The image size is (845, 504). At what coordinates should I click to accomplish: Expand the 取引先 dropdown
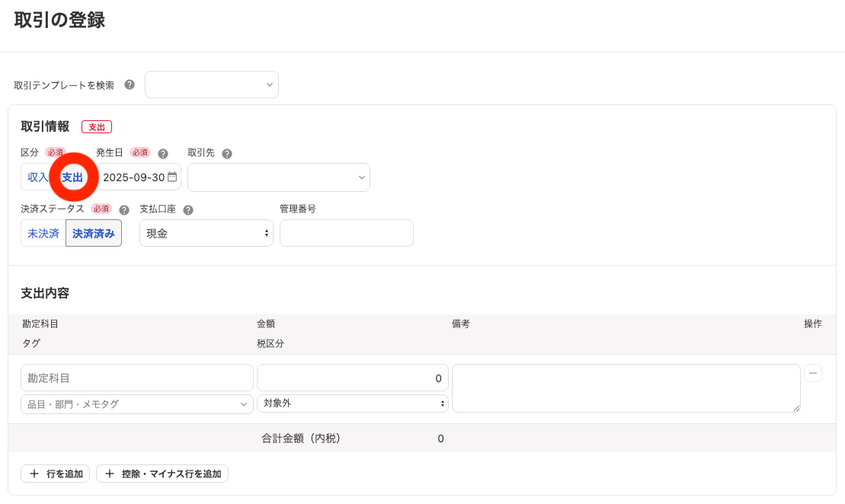tap(279, 177)
